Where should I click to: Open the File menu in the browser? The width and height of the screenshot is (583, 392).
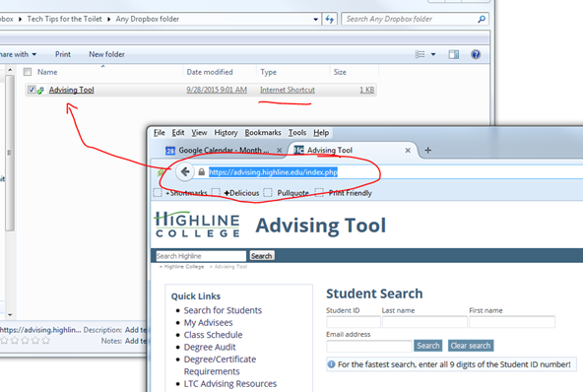[x=160, y=133]
